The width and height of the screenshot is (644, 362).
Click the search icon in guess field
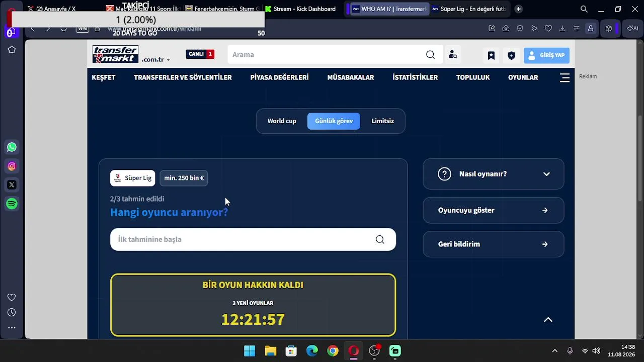point(380,239)
